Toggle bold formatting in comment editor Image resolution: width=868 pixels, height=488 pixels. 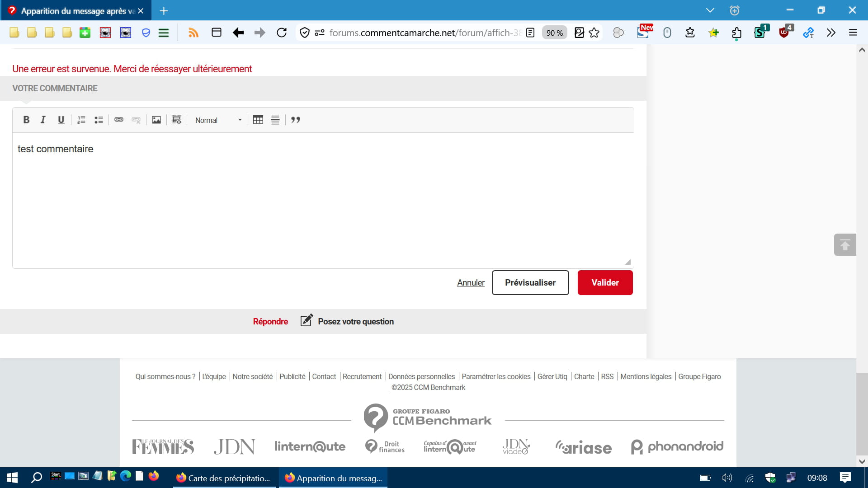coord(26,120)
